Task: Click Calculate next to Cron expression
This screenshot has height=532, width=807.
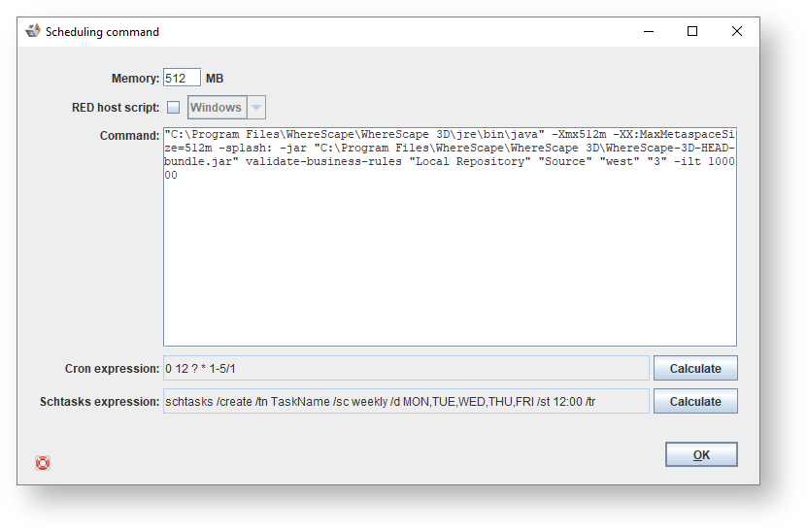Action: [695, 368]
